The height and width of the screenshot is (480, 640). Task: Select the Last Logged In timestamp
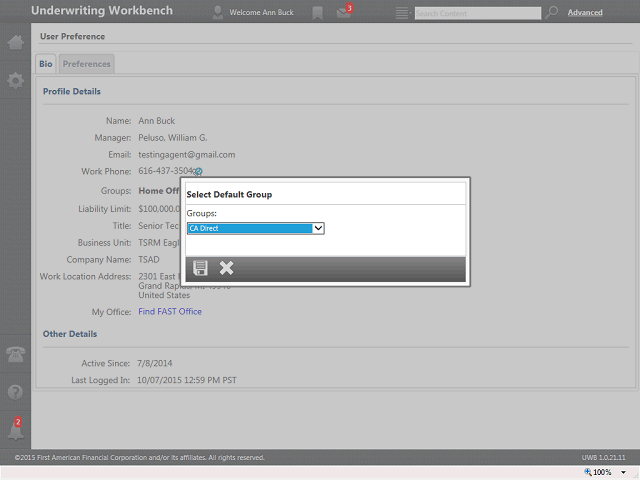coord(187,380)
